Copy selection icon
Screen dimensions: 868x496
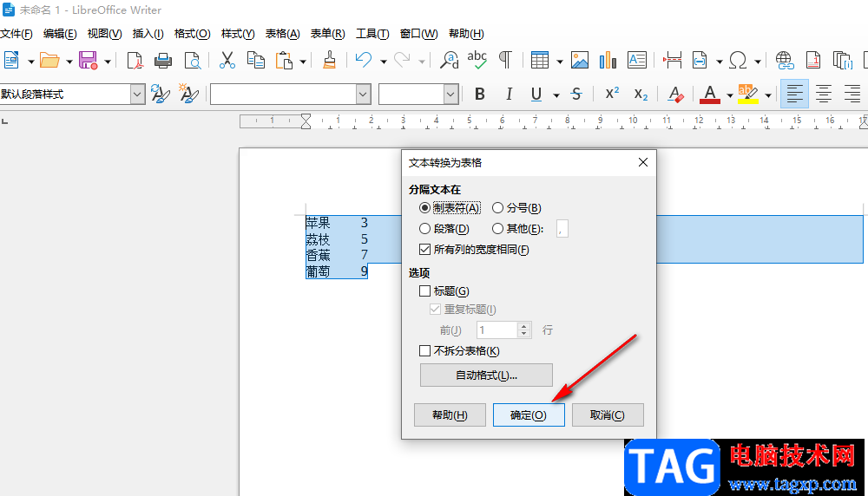coord(256,61)
